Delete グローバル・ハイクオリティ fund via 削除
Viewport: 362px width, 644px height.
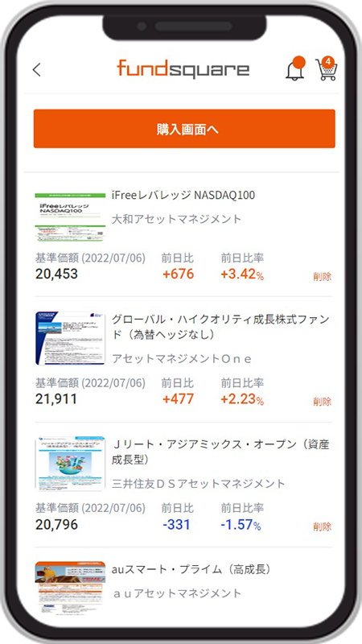tap(323, 401)
